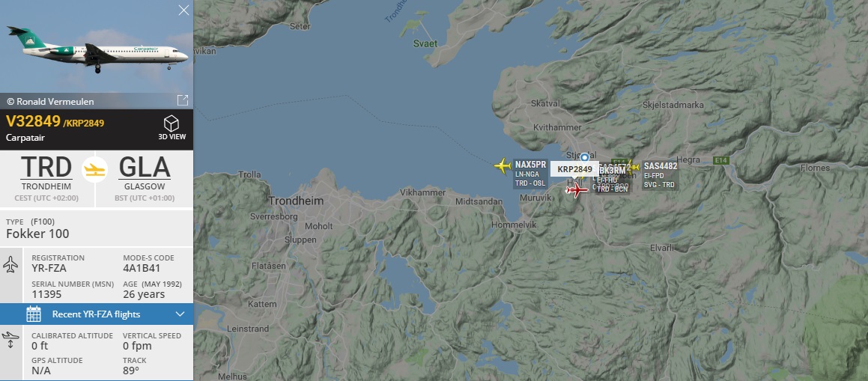Image resolution: width=868 pixels, height=381 pixels.
Task: Expand Recent YR-FZA flights section
Action: [x=97, y=314]
